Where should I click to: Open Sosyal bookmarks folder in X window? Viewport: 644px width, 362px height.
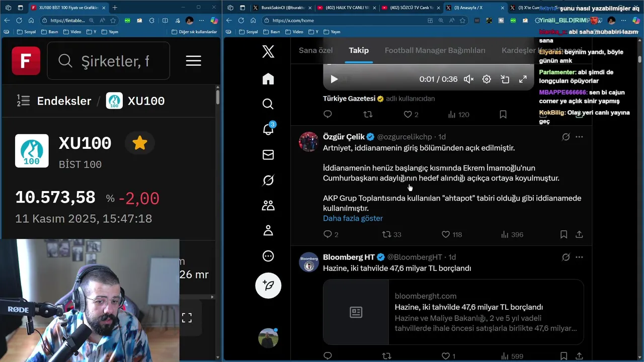pyautogui.click(x=248, y=32)
